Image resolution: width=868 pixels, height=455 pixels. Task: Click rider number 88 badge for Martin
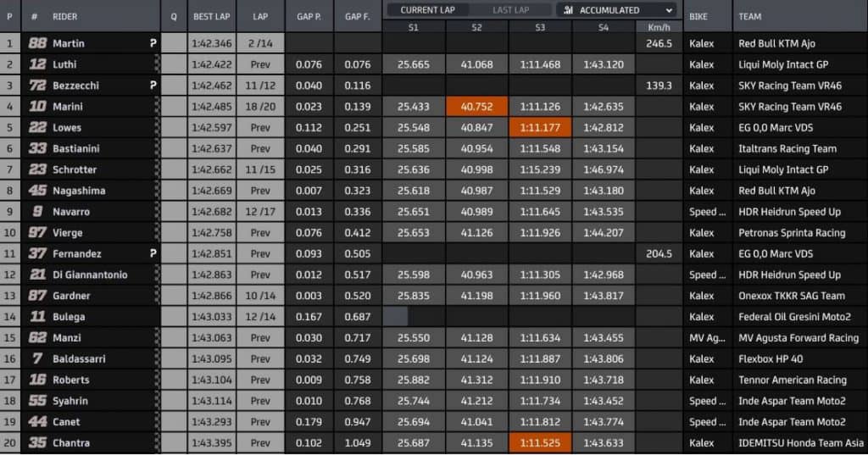coord(37,43)
